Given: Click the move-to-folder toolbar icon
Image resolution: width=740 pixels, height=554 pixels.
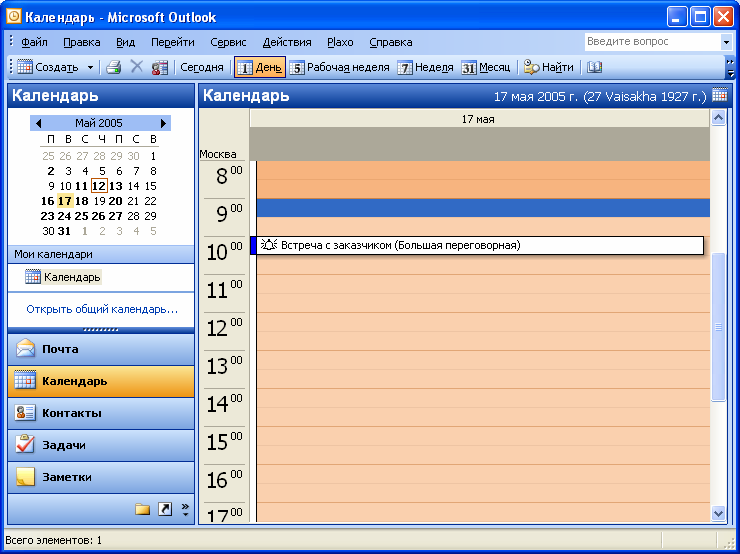Looking at the screenshot, I should tap(160, 67).
